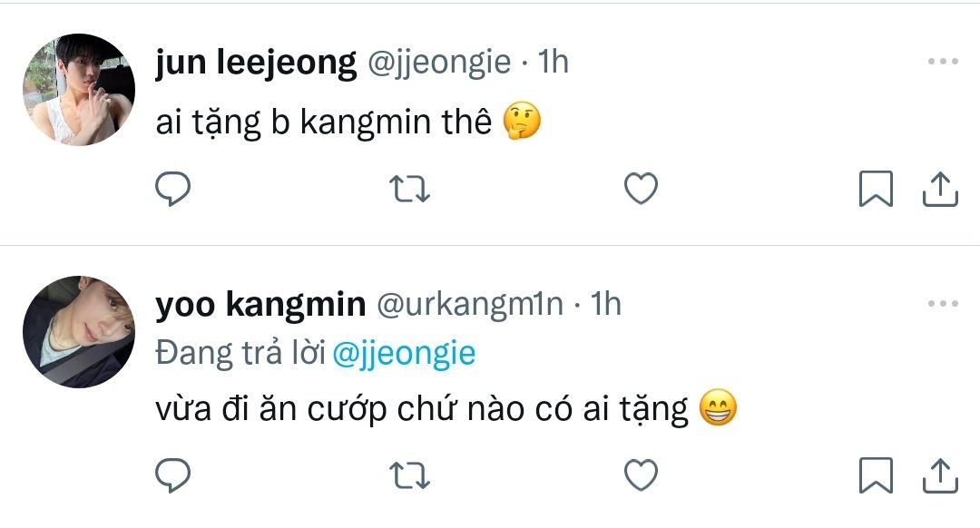The width and height of the screenshot is (980, 528).
Task: Reply to yoo kangmin's tweet
Action: click(172, 474)
